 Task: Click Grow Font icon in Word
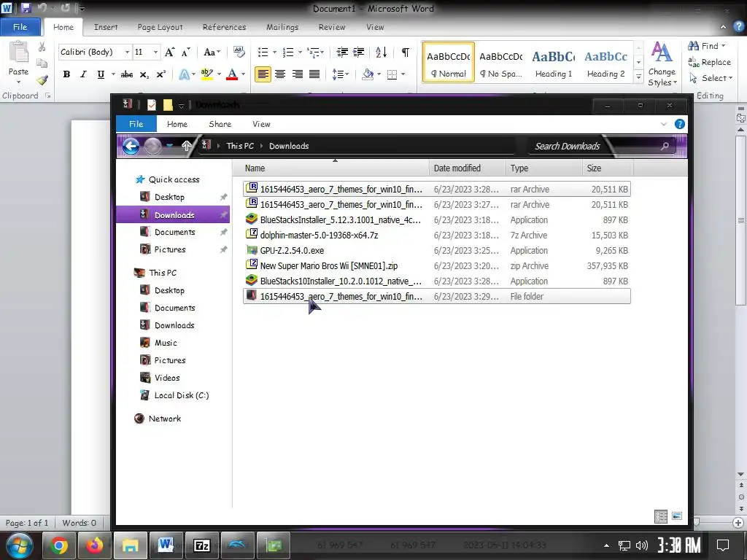click(169, 52)
